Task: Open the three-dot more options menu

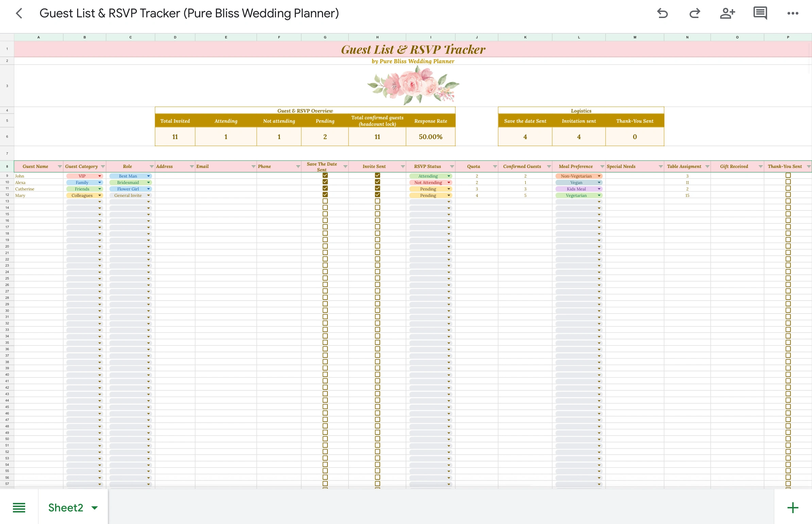Action: [793, 14]
